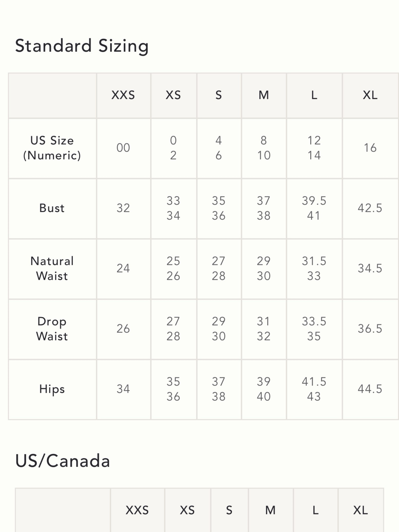Select the XXS header in US/Canada table
399x532 pixels.
pyautogui.click(x=137, y=510)
